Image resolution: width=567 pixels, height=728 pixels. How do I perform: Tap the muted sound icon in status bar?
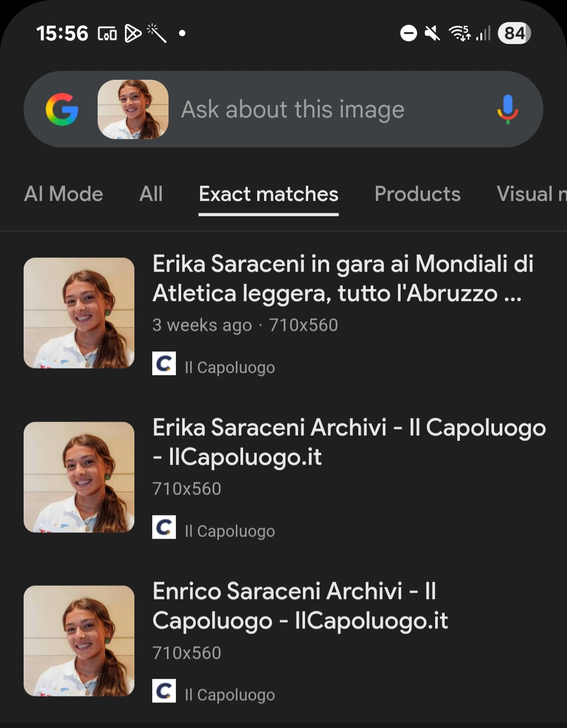pos(432,34)
